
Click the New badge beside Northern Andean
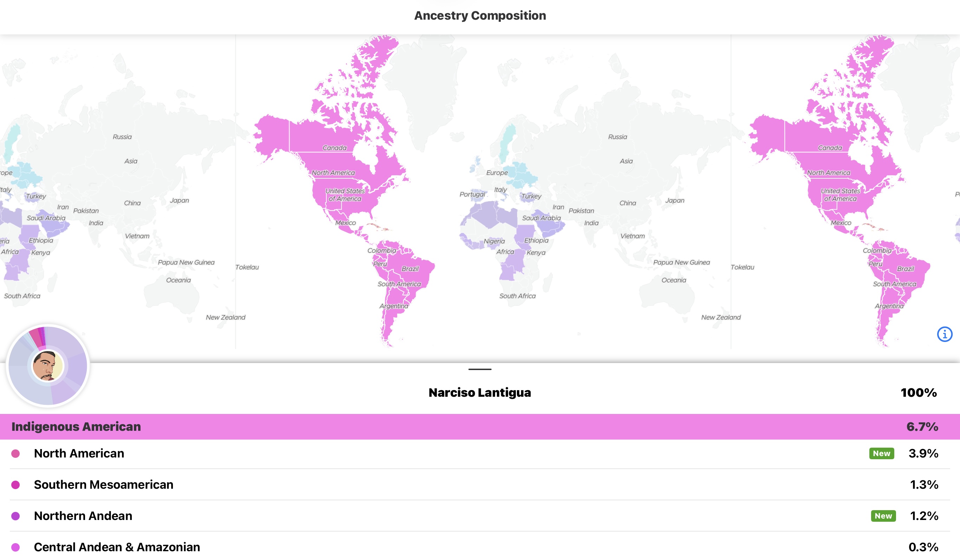point(883,516)
